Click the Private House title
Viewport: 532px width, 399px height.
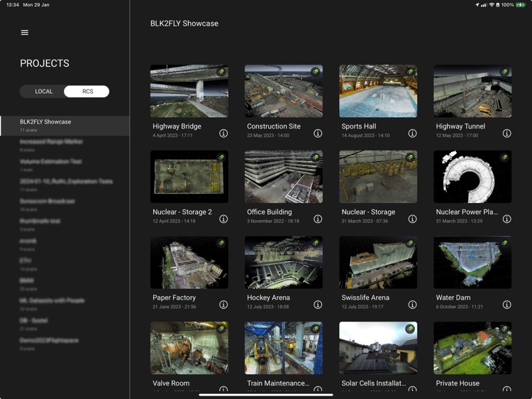click(458, 383)
